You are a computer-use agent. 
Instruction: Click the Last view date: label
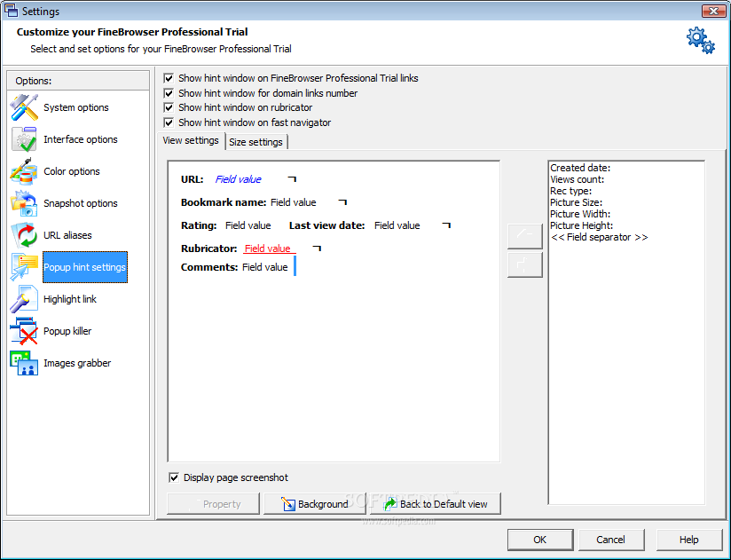coord(326,225)
